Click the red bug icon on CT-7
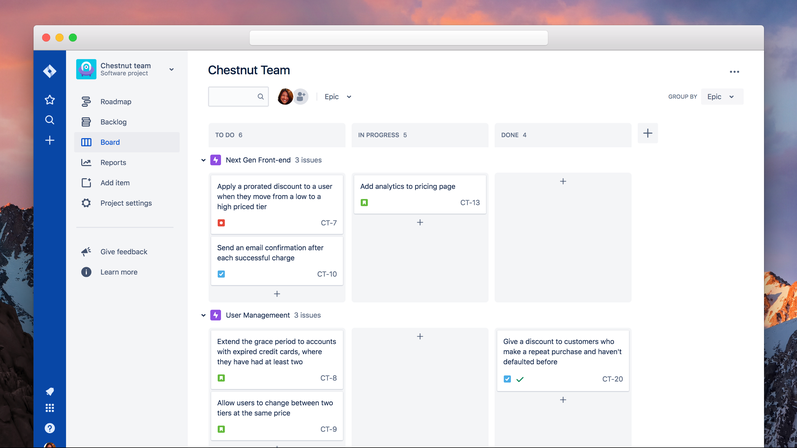 coord(221,223)
